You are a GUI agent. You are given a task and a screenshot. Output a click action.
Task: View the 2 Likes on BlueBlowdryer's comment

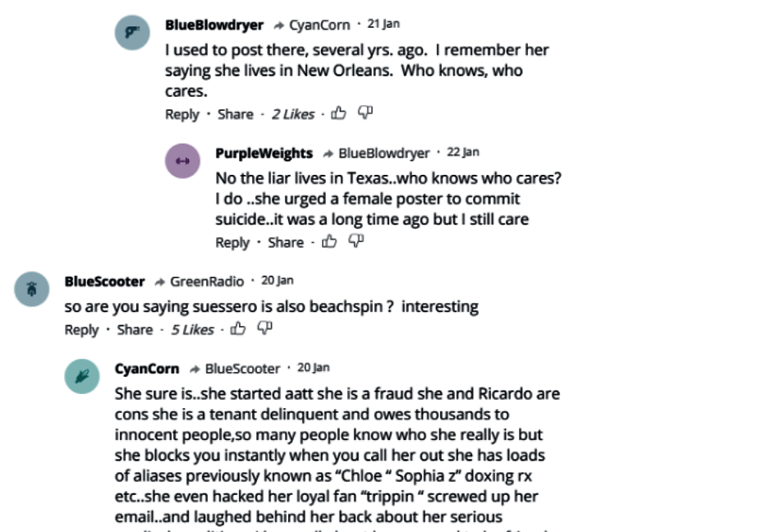click(293, 114)
